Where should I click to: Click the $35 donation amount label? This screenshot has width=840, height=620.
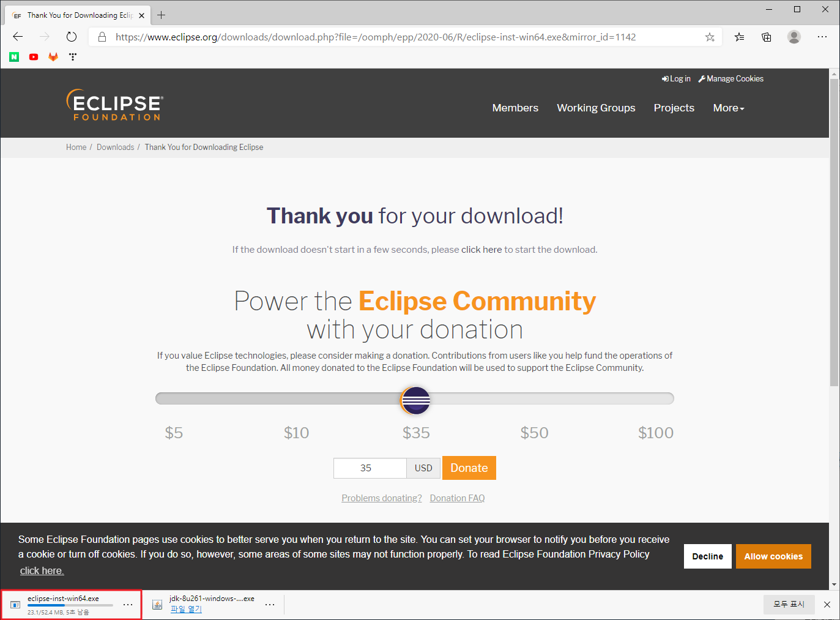[x=416, y=433]
